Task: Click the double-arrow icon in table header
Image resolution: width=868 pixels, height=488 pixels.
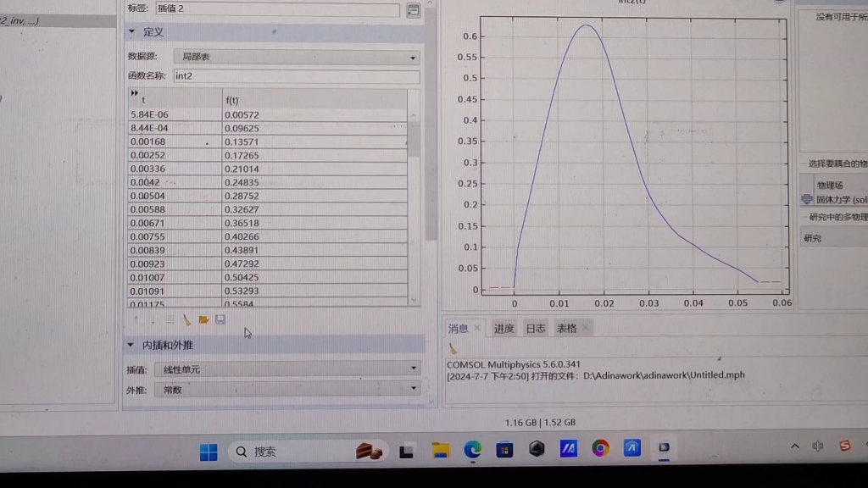Action: (x=136, y=95)
